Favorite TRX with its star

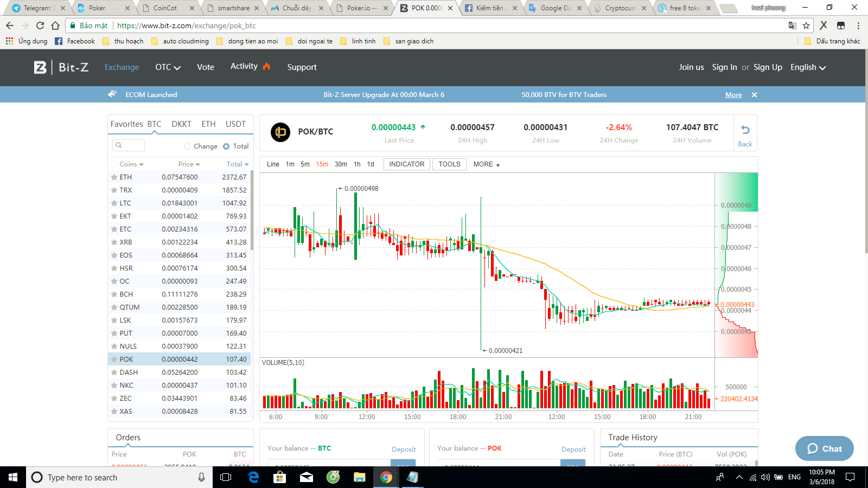(x=114, y=190)
